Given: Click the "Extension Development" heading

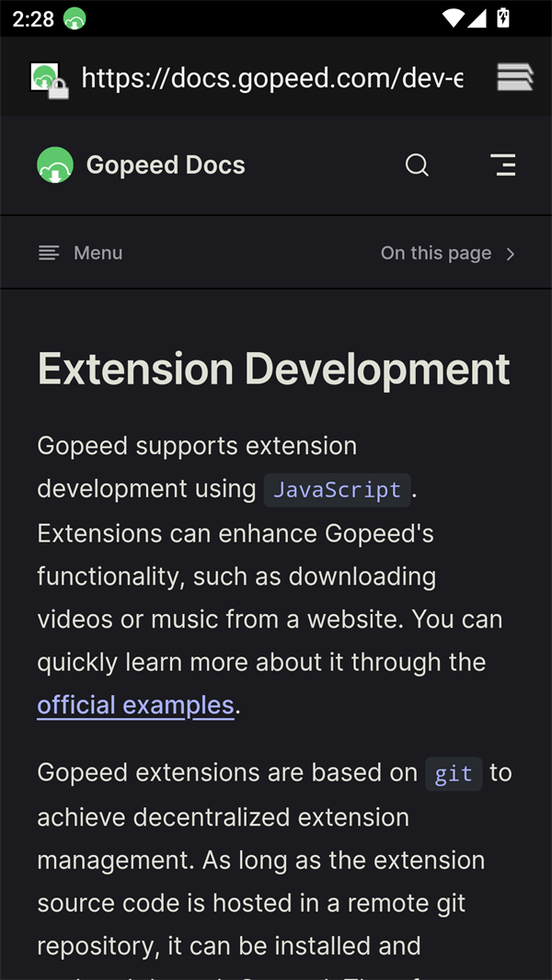Looking at the screenshot, I should [273, 370].
